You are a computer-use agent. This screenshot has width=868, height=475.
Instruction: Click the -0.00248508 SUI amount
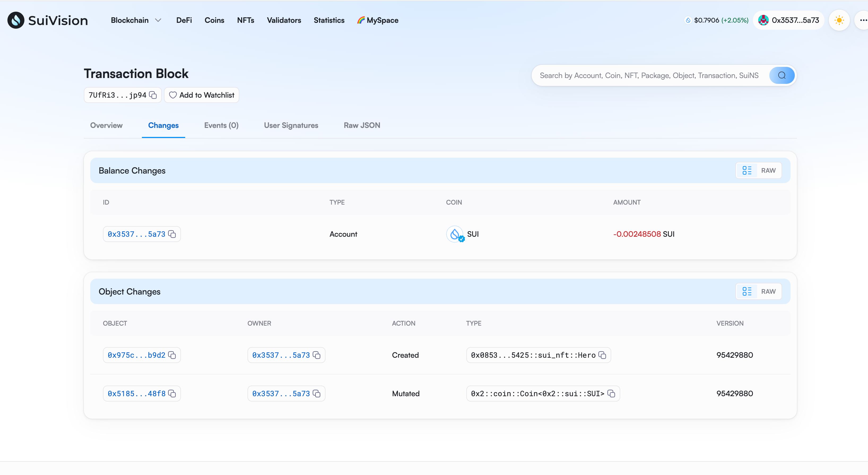pos(644,234)
